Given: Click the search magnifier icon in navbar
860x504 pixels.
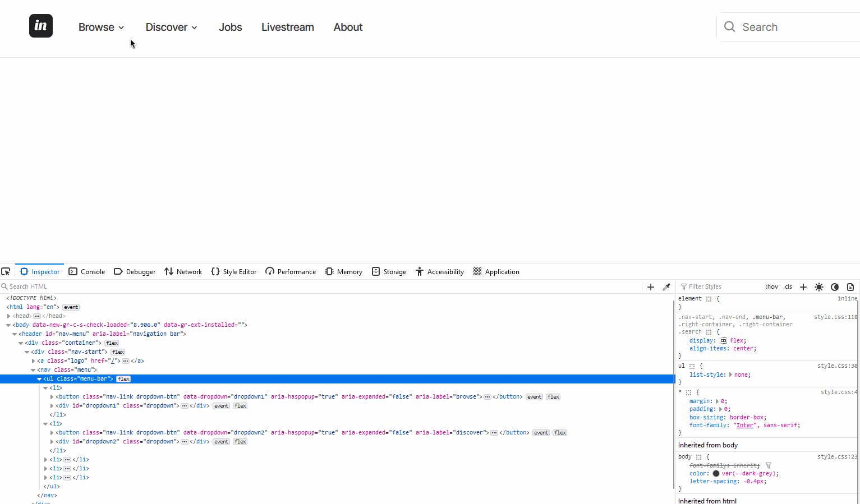Looking at the screenshot, I should (729, 26).
